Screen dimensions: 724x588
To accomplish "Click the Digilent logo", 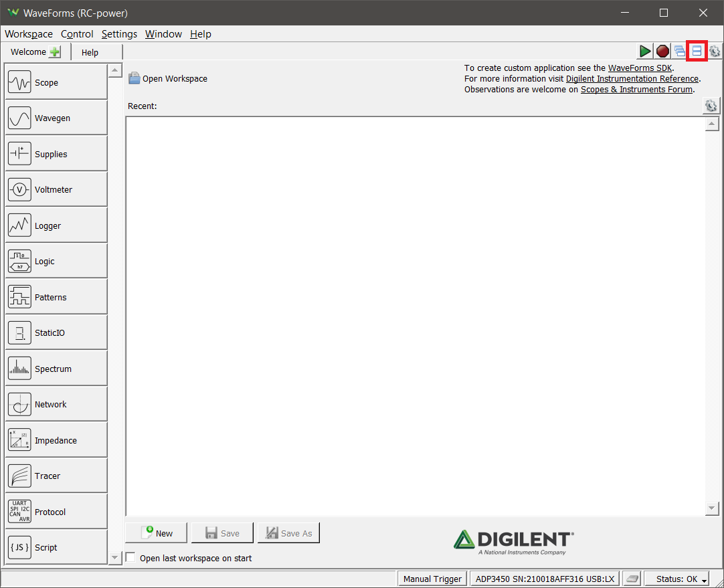I will (x=513, y=541).
